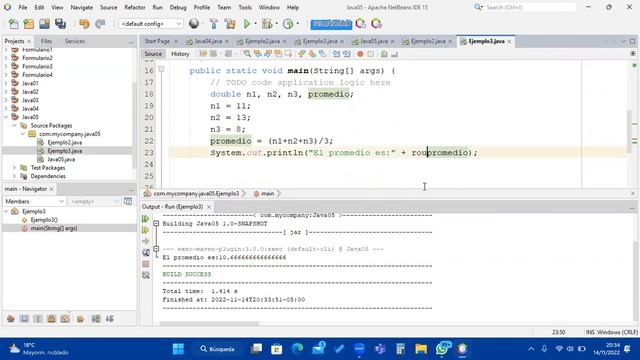Click the History view button

point(180,54)
